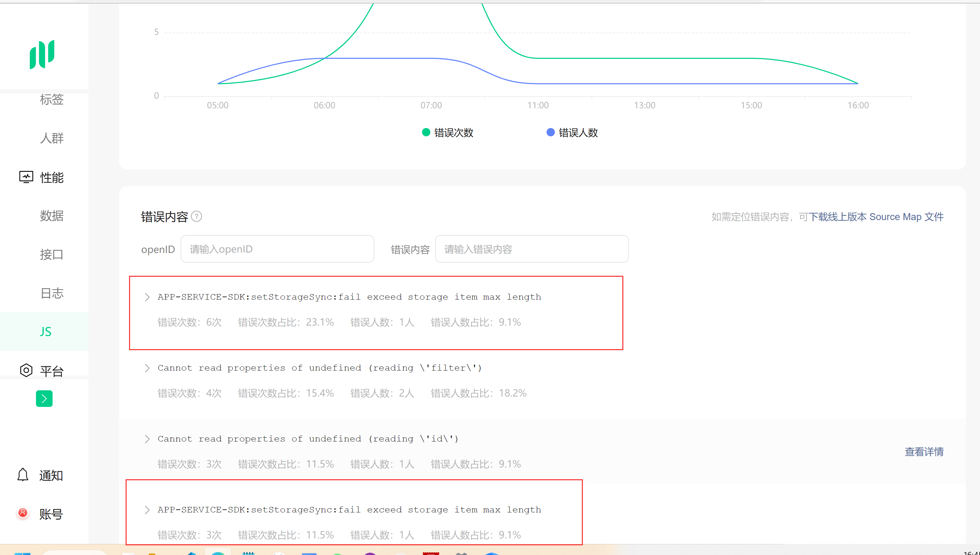
Task: Toggle 错误次数 legend series
Action: click(447, 133)
